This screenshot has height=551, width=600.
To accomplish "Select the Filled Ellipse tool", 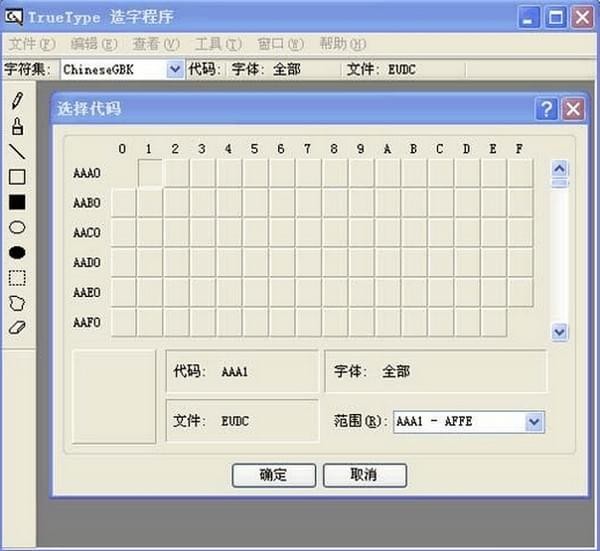I will coord(17,252).
